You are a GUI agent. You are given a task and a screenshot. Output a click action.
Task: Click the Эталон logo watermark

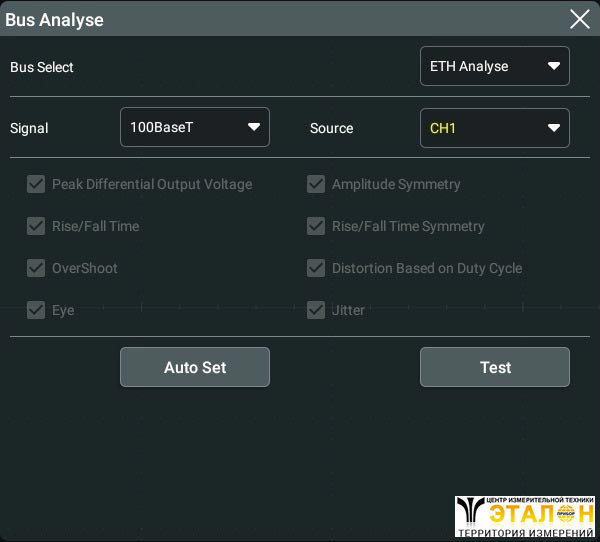[525, 512]
